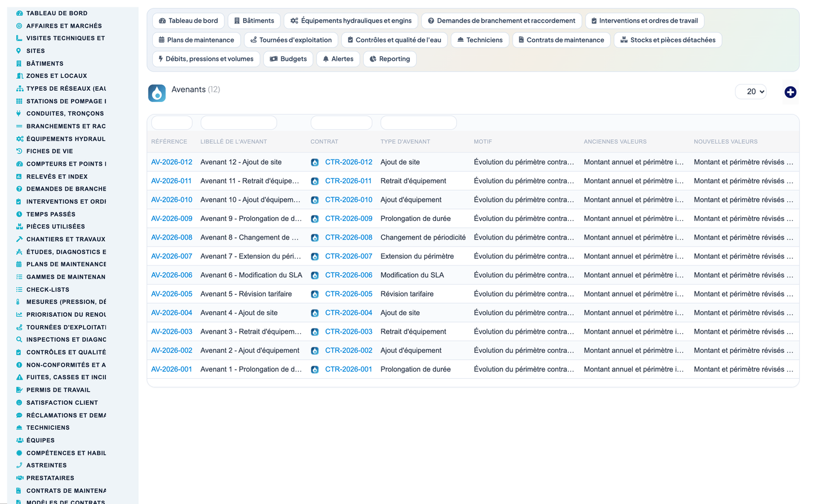The height and width of the screenshot is (504, 815).
Task: Click contract icon beside CTR-2026-007
Action: coord(315,257)
